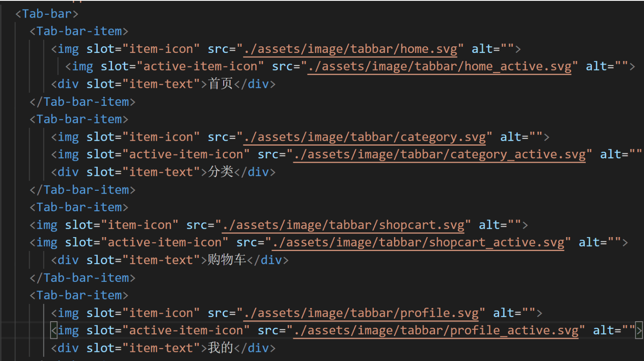Place cursor in 购物车 text
This screenshot has width=644, height=361.
point(227,260)
